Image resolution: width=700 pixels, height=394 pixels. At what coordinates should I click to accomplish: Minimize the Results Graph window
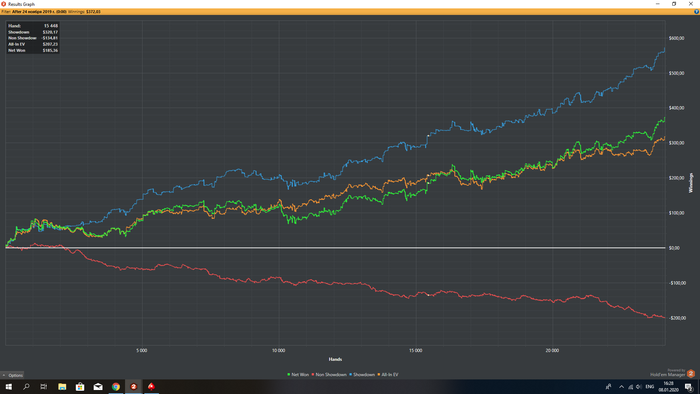click(x=658, y=4)
